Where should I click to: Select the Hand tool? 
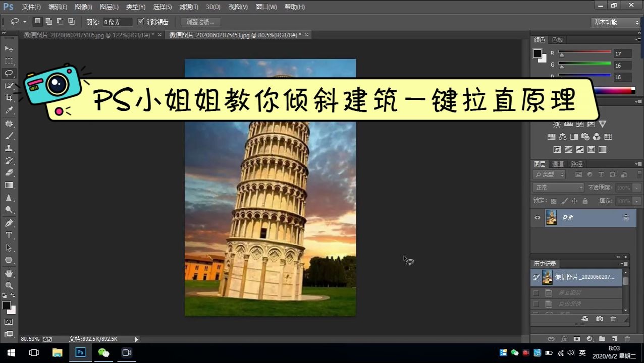point(9,273)
